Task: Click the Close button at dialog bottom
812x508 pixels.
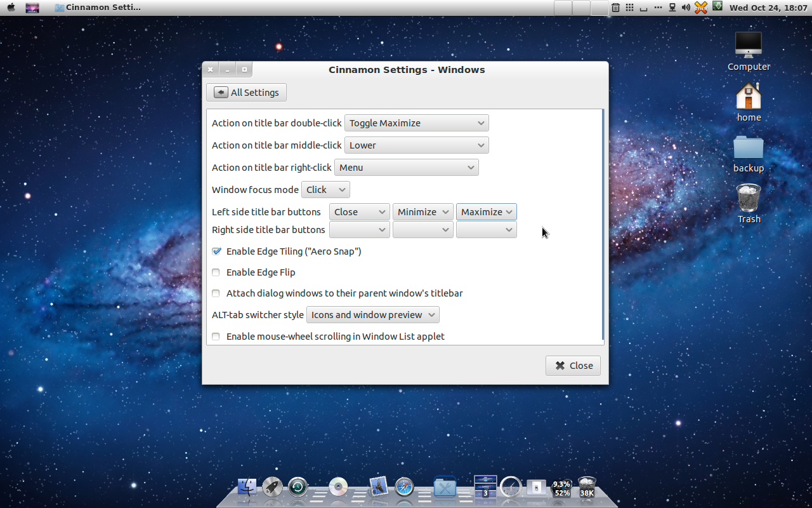Action: [573, 366]
